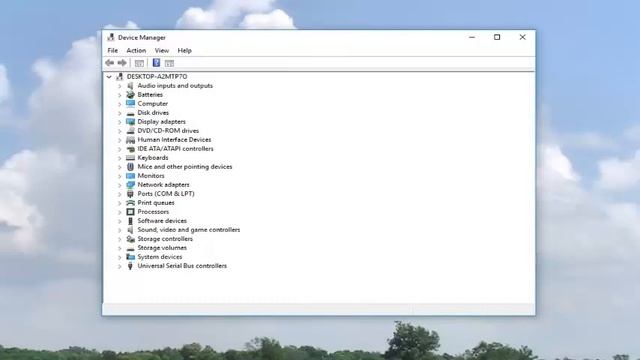Click the Audio inputs and outputs speaker icon
640x360 pixels.
point(130,86)
